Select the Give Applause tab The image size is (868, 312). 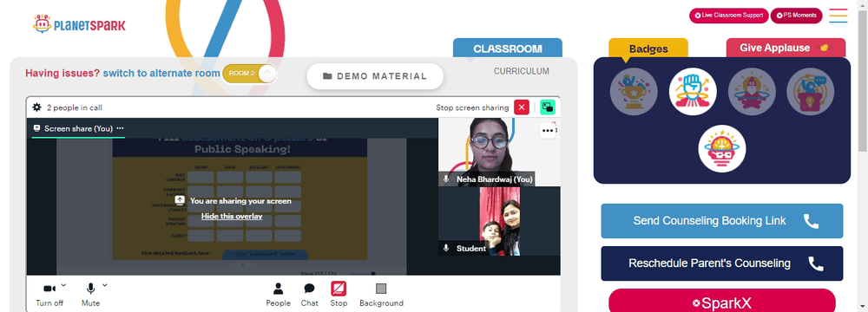pyautogui.click(x=786, y=49)
